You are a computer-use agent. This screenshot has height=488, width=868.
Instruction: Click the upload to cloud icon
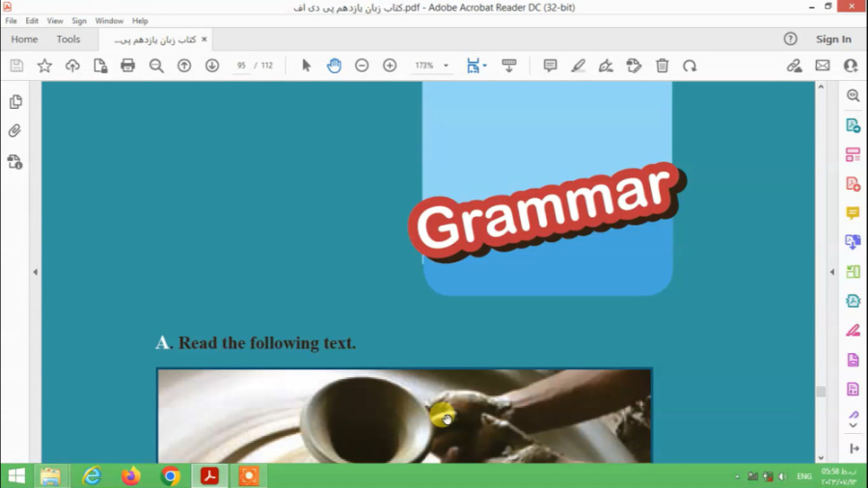click(x=72, y=66)
